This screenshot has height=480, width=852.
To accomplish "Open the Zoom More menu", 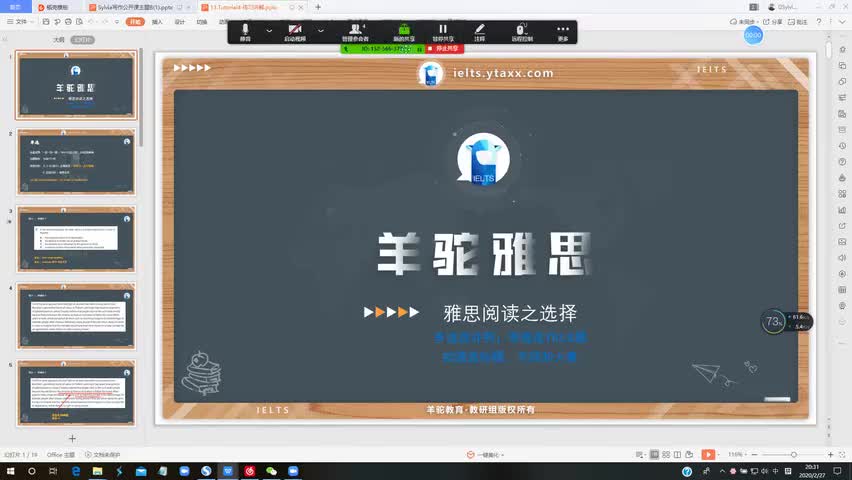I will (x=563, y=32).
